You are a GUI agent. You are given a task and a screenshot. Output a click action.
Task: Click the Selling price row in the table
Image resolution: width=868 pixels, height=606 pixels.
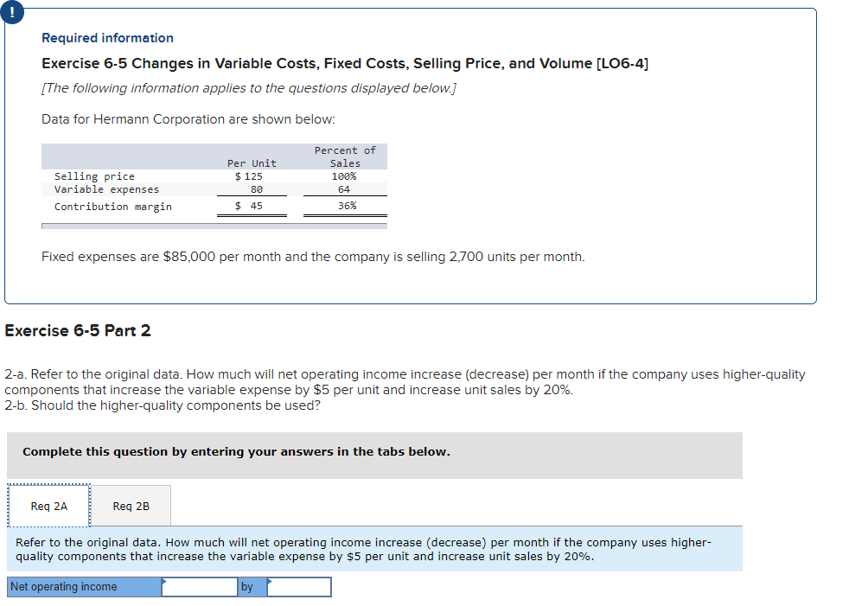click(95, 176)
